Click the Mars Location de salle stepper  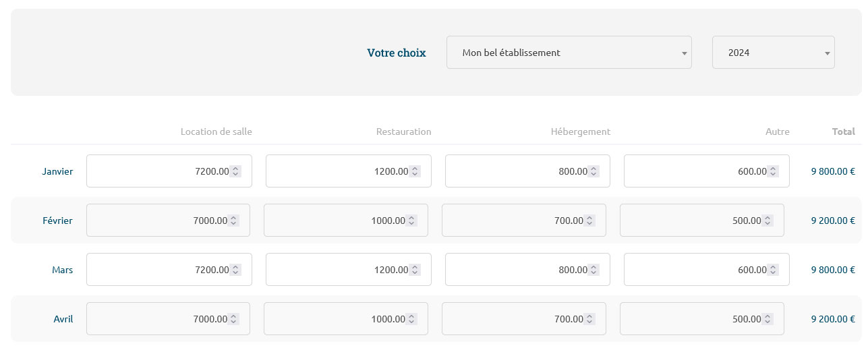235,270
